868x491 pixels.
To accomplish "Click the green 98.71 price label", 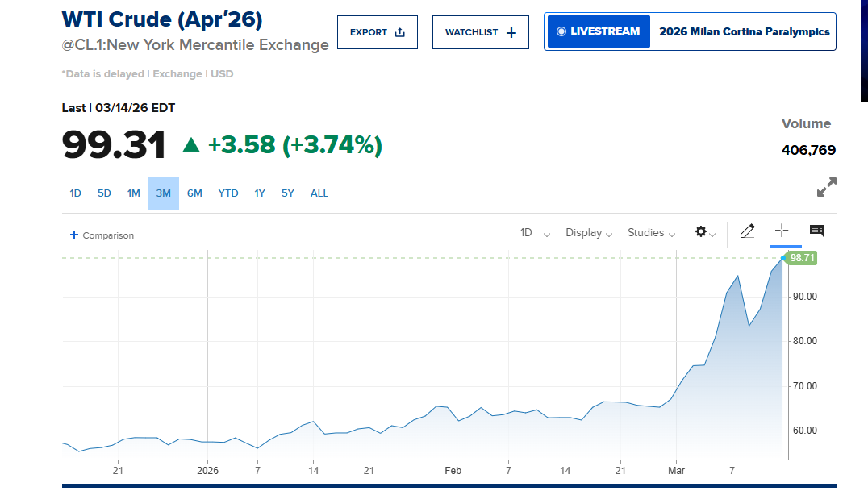I will tap(802, 258).
